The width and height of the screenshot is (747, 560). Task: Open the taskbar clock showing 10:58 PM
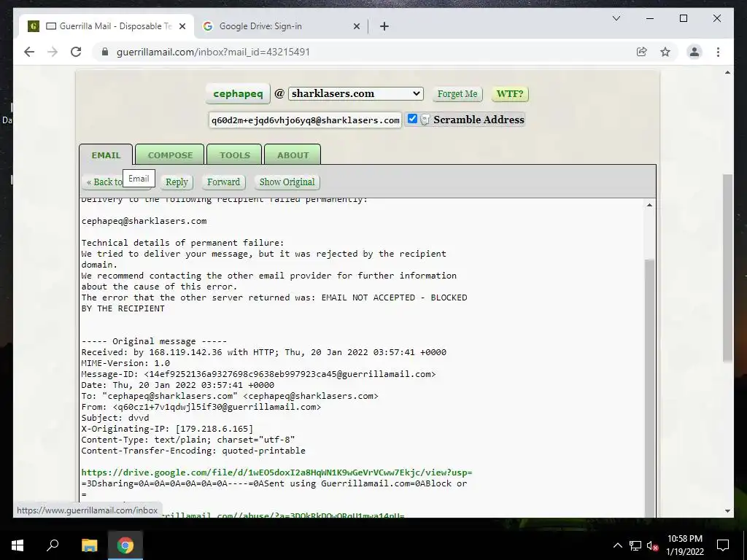[x=684, y=545]
